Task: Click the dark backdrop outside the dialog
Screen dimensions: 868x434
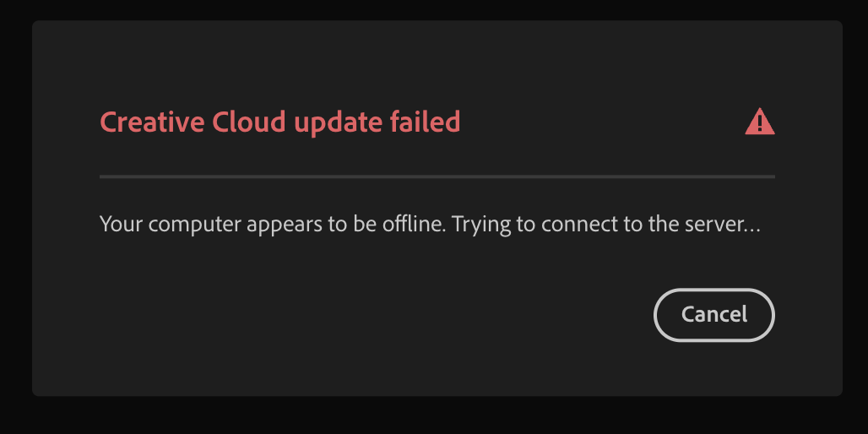Action: (434, 415)
